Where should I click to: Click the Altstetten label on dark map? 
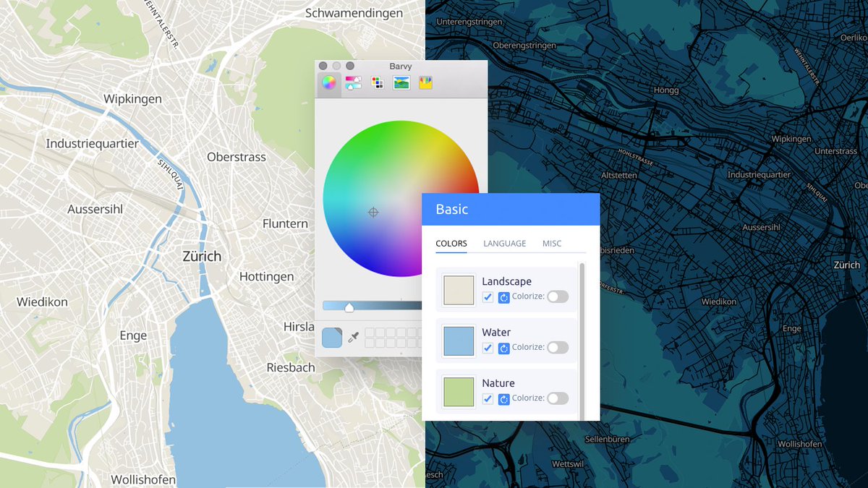(619, 176)
